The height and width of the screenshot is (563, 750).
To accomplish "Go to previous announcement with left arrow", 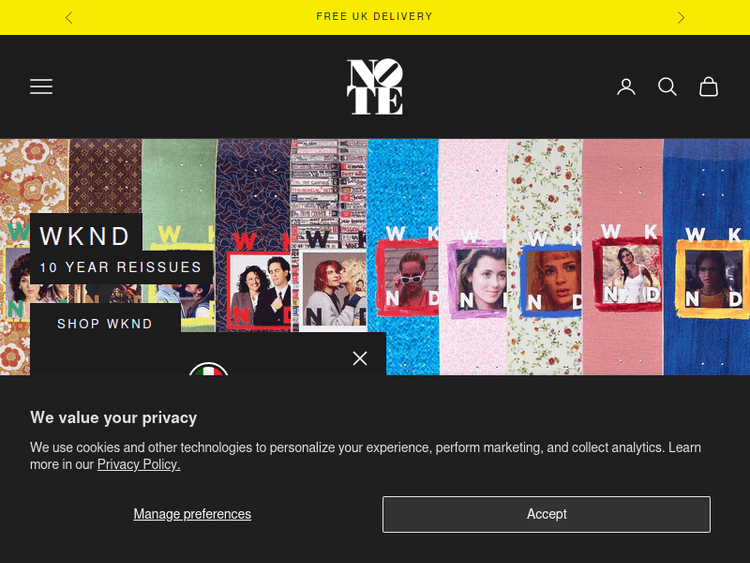I will pos(68,17).
